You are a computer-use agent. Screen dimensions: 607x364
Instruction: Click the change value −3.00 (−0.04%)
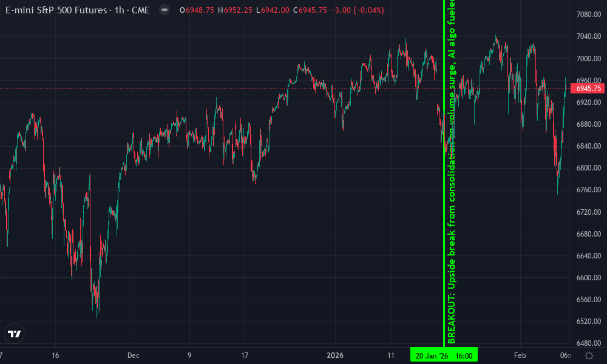pyautogui.click(x=358, y=10)
